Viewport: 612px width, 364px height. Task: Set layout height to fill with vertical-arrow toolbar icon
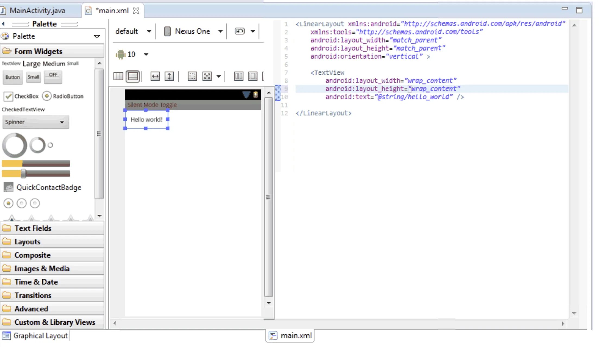(x=169, y=76)
